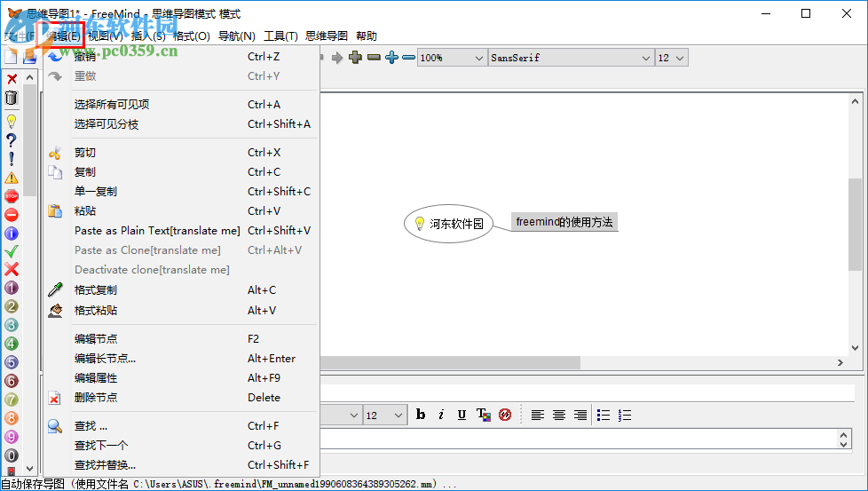Add the priority 2 number icon
Viewport: 868px width, 491px height.
coord(12,306)
